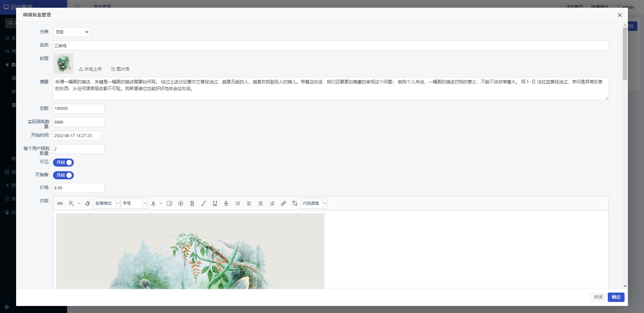Click the cover image thumbnail
Screen dimensions: 644x313
click(x=63, y=64)
